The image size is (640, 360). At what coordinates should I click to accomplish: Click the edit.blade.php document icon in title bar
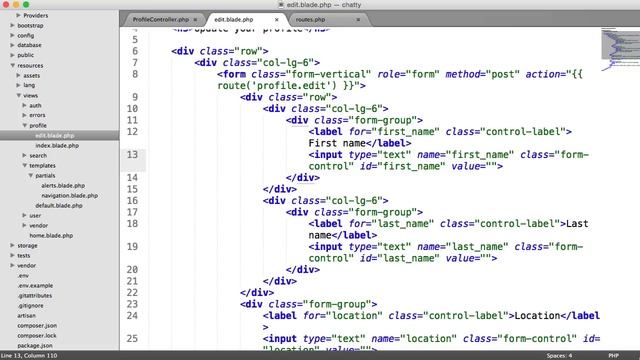281,5
